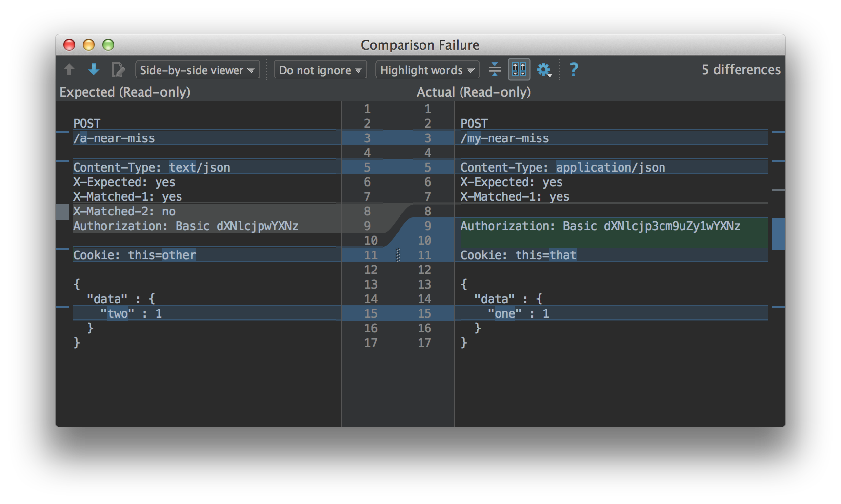Screen dimensions: 841x504
Task: Click the edit source file icon
Action: [118, 70]
